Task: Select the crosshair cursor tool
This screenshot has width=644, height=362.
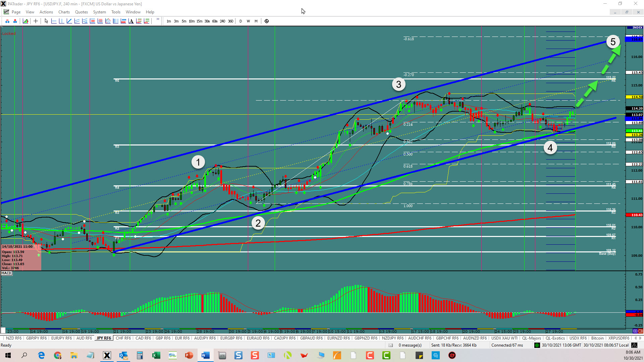Action: 36,21
